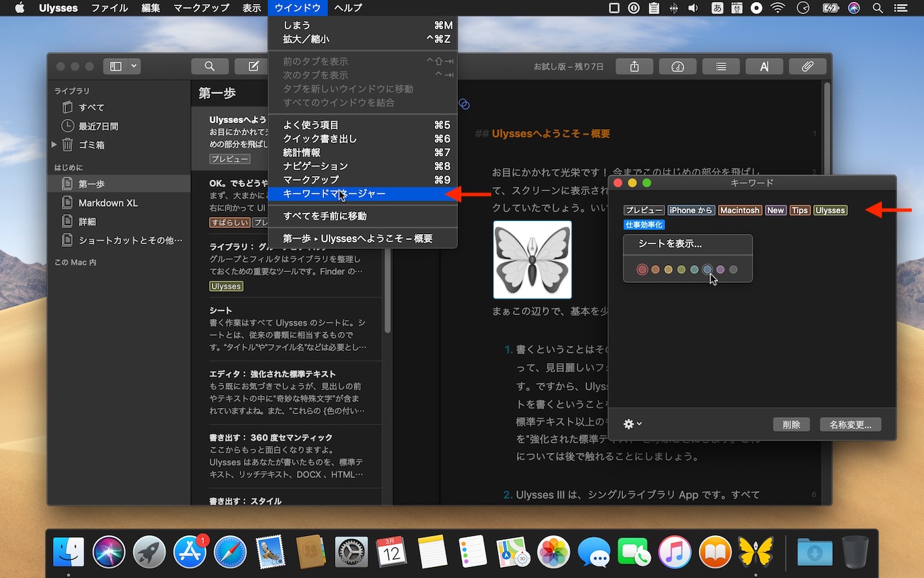The width and height of the screenshot is (924, 578).
Task: Select the Macintosh keyword tag
Action: coord(740,210)
